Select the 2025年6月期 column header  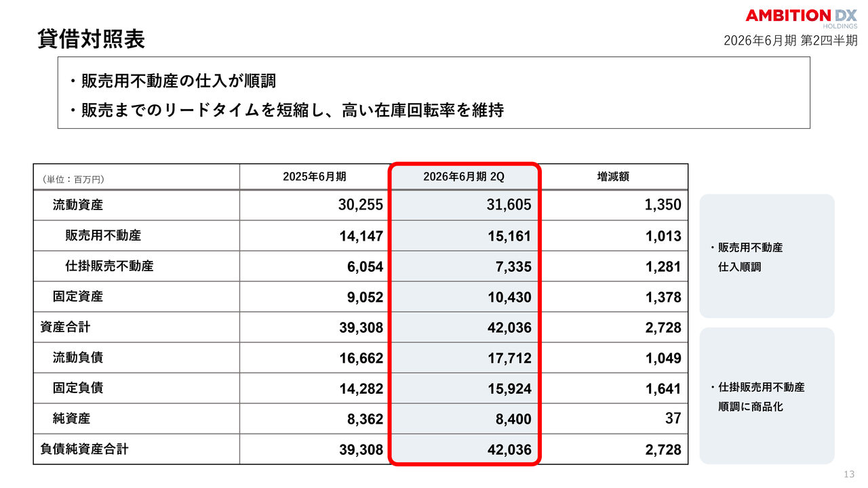coord(314,176)
